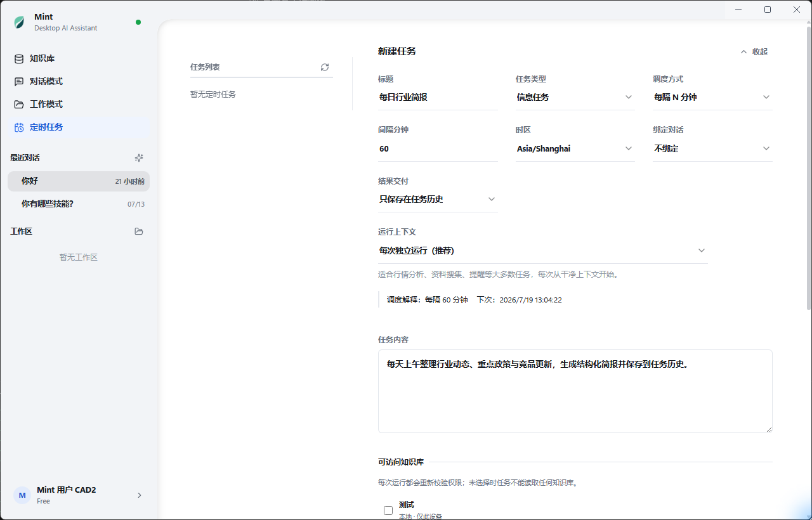Select the 工作模式 folder icon
Image resolution: width=812 pixels, height=520 pixels.
click(x=19, y=104)
